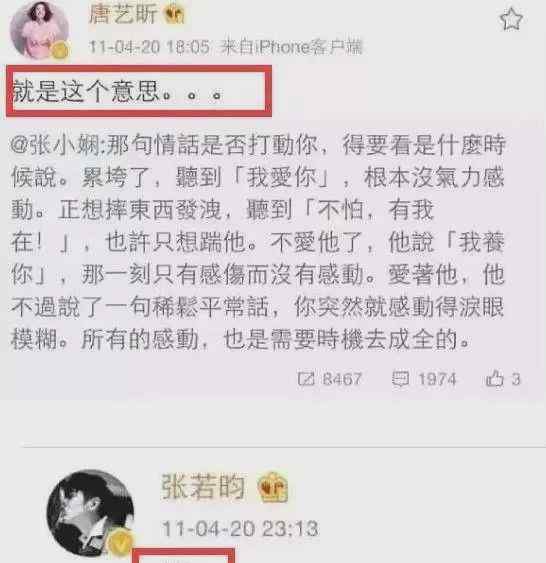Tap the comment icon with 1974
The image size is (546, 563).
pos(400,378)
